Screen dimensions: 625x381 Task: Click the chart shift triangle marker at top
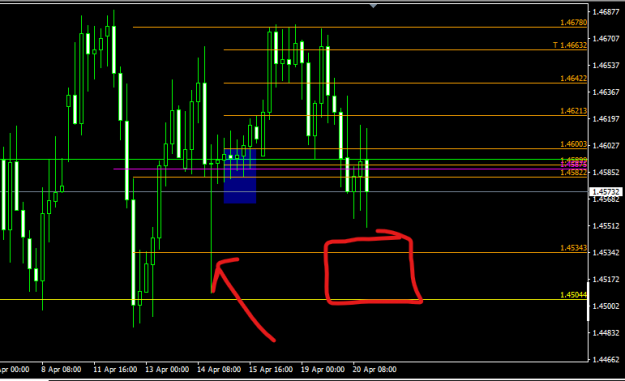(373, 6)
